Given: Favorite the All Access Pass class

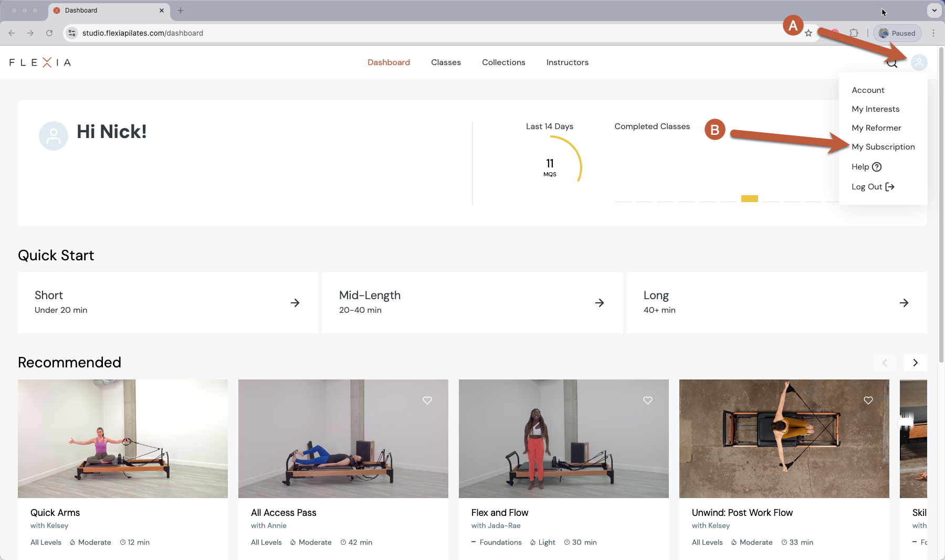Looking at the screenshot, I should pos(427,400).
